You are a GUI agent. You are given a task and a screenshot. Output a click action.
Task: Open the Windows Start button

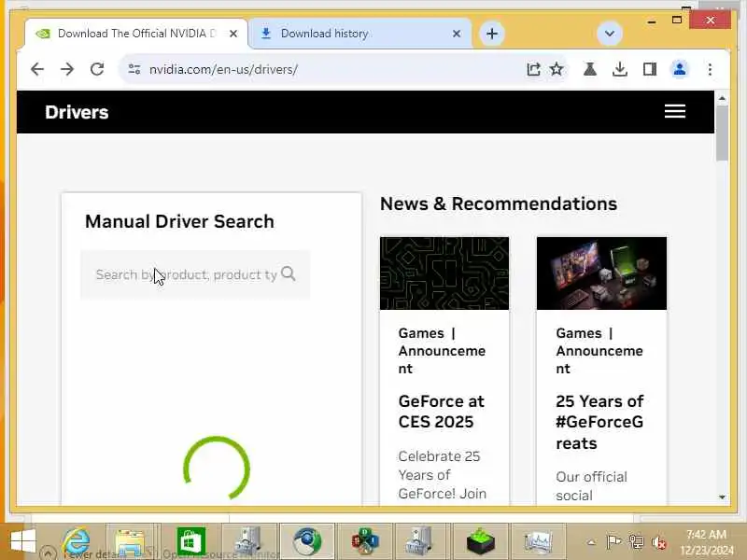click(22, 541)
